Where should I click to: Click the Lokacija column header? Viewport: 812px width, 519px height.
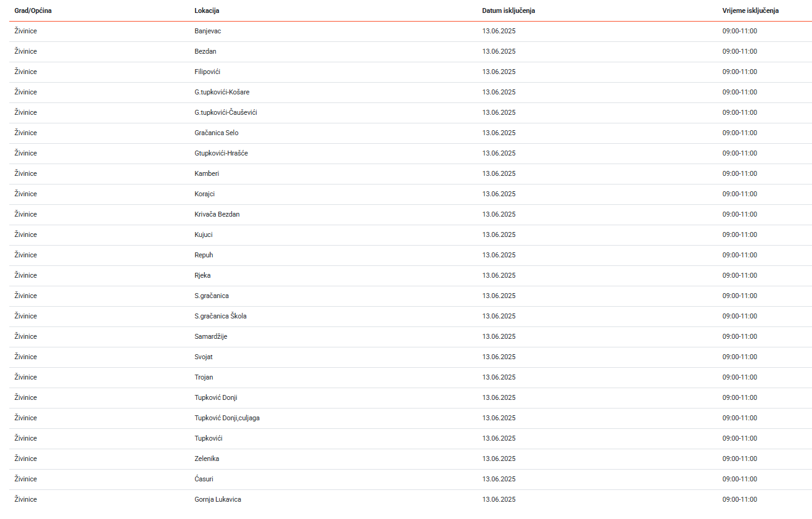click(x=207, y=10)
